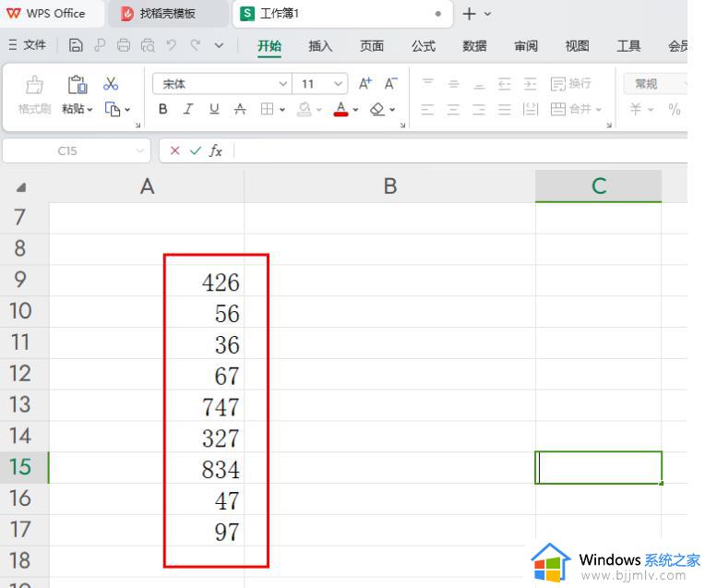This screenshot has width=705, height=588.
Task: Switch to 开始 Home ribbon tab
Action: tap(269, 46)
